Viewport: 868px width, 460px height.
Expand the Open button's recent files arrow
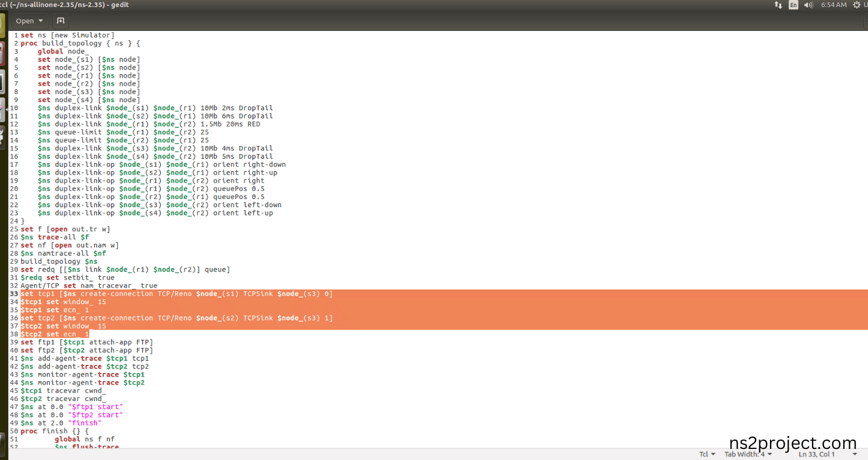click(40, 21)
